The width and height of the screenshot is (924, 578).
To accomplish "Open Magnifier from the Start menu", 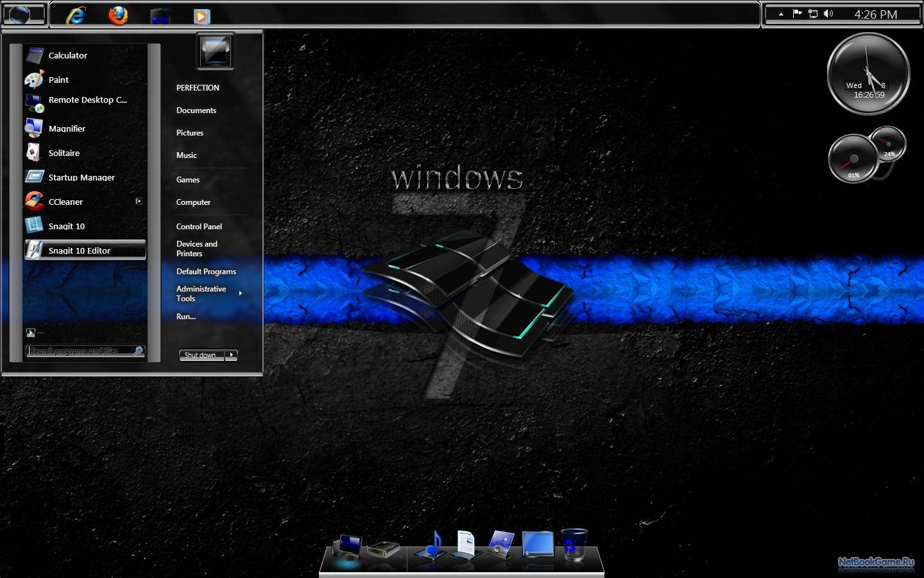I will [x=85, y=128].
